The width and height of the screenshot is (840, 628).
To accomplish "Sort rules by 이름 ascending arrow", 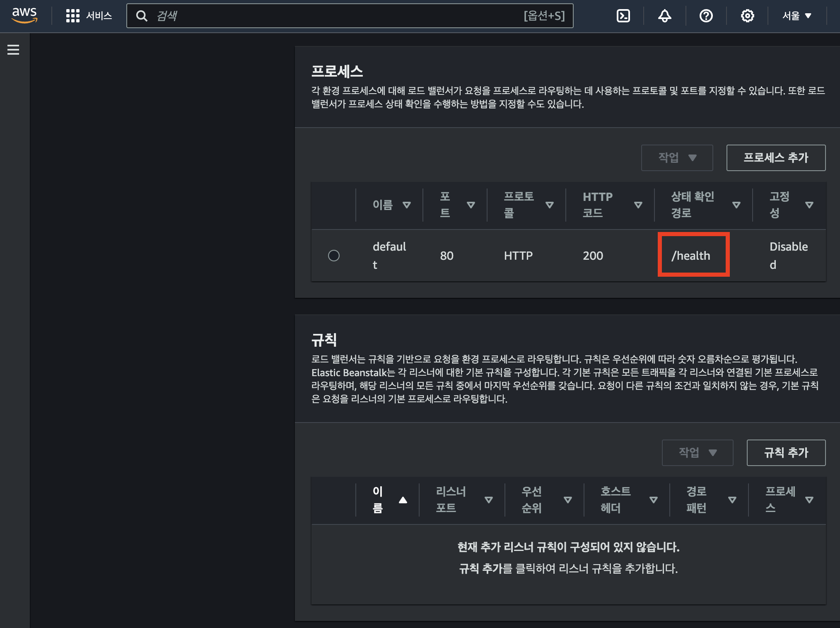I will pos(403,500).
